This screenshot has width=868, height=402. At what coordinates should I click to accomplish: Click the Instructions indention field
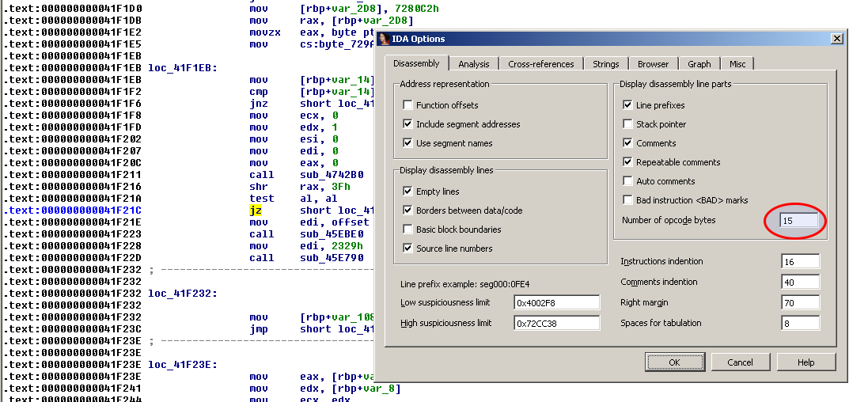click(x=799, y=262)
